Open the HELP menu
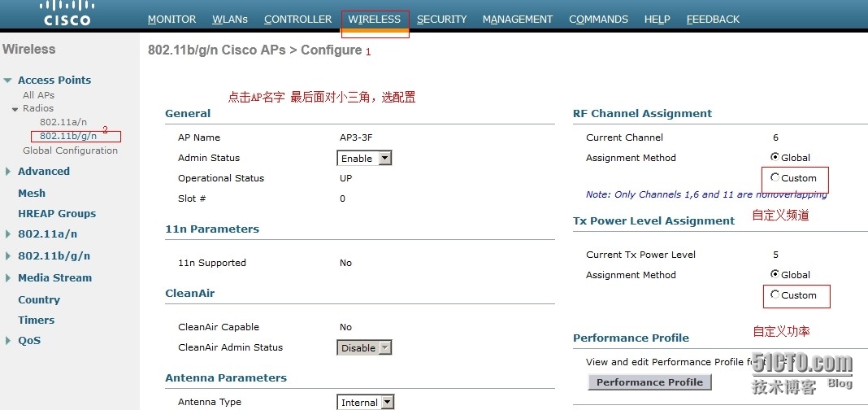The image size is (868, 410). pyautogui.click(x=657, y=20)
